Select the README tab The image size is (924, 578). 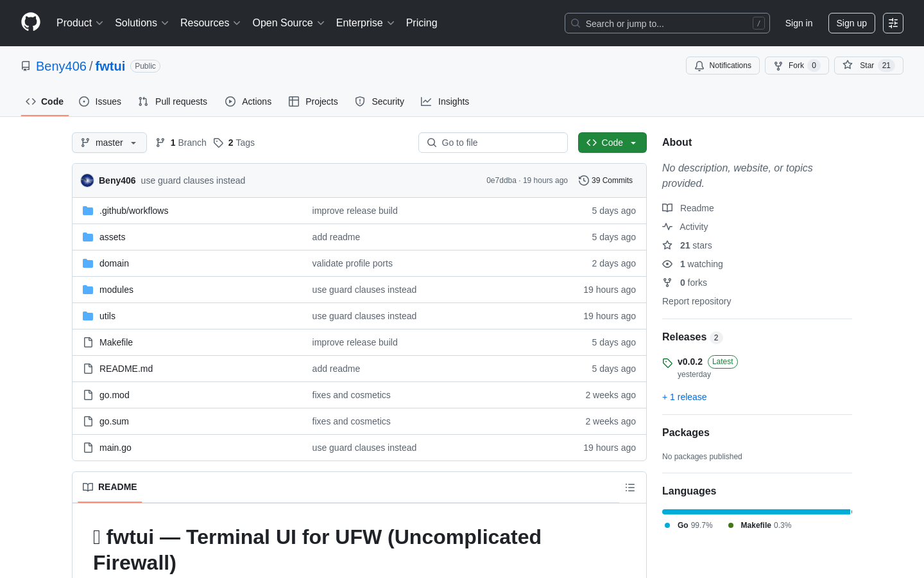click(110, 487)
